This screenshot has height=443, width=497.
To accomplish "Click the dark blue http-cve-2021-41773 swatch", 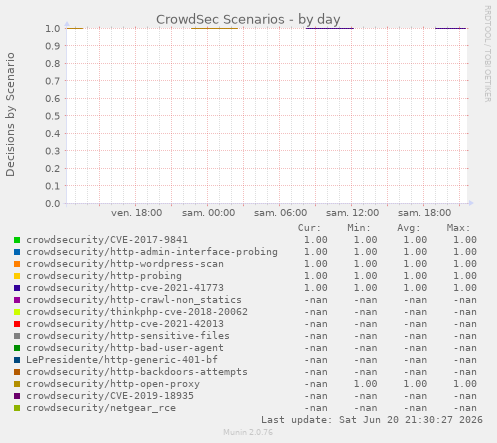I will [17, 288].
